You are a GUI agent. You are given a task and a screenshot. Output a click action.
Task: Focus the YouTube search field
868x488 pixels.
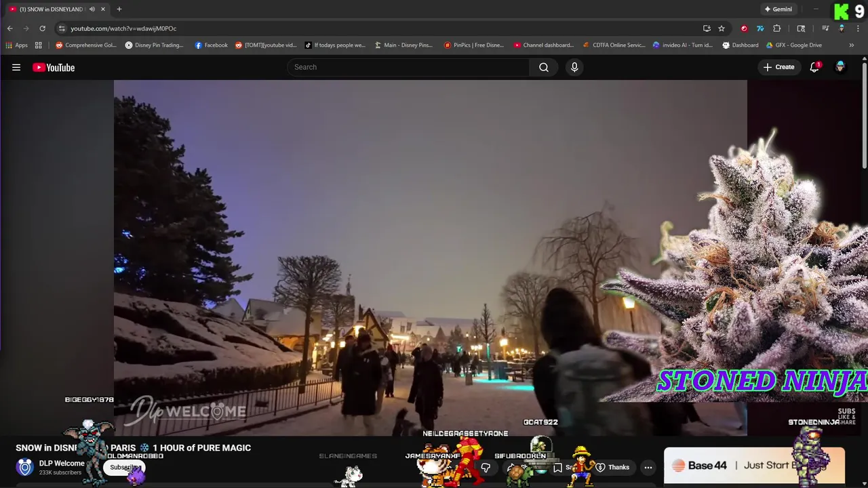tap(408, 67)
